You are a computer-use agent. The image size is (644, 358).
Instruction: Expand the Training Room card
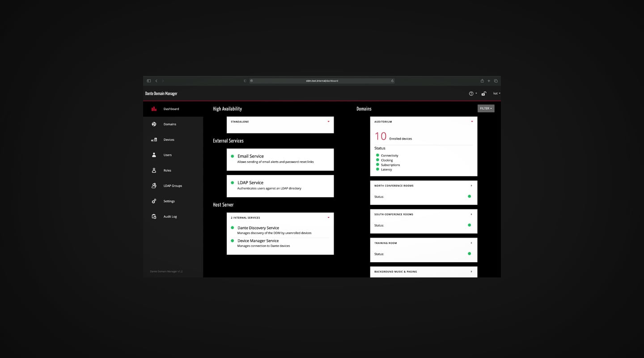tap(471, 243)
